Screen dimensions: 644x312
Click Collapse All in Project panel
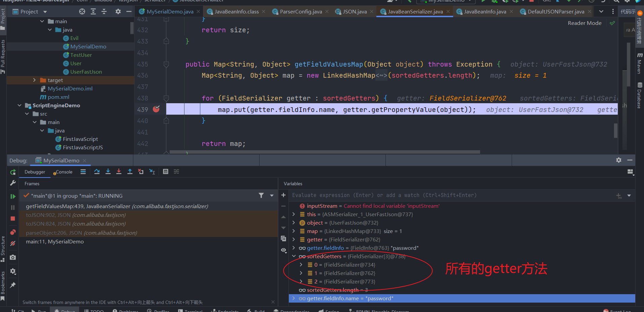pos(104,11)
